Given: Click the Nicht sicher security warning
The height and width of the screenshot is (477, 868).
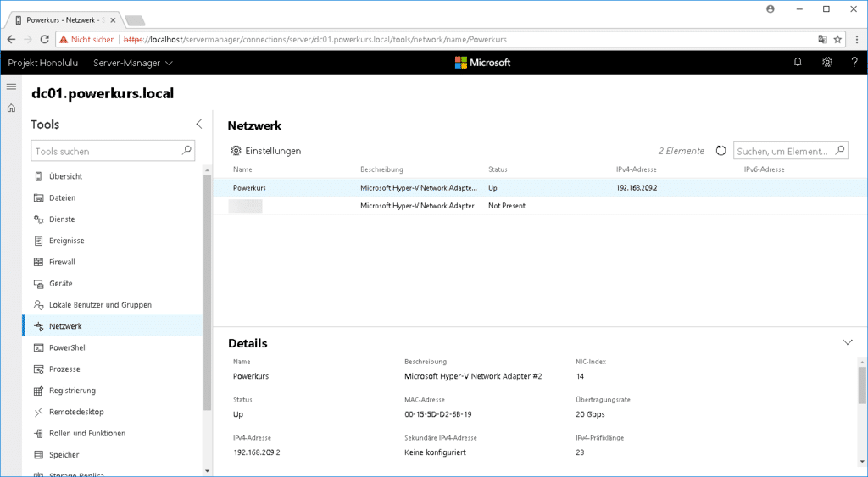Looking at the screenshot, I should pyautogui.click(x=87, y=40).
